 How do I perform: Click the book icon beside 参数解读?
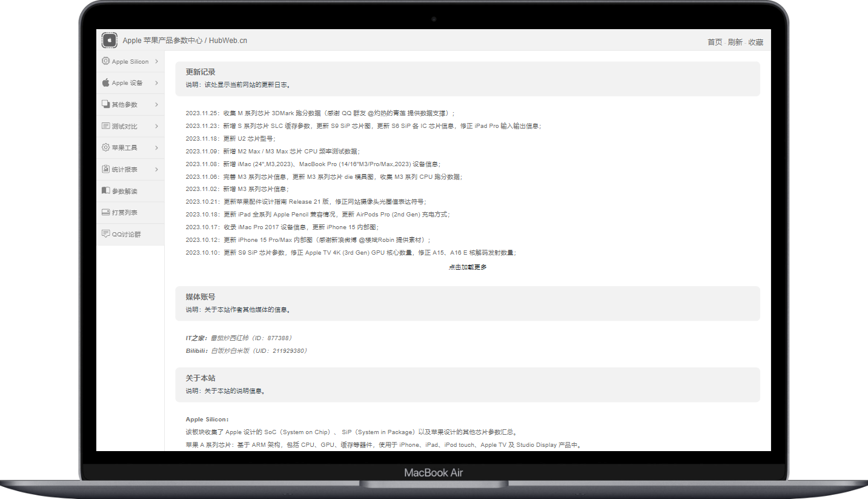[x=106, y=190]
